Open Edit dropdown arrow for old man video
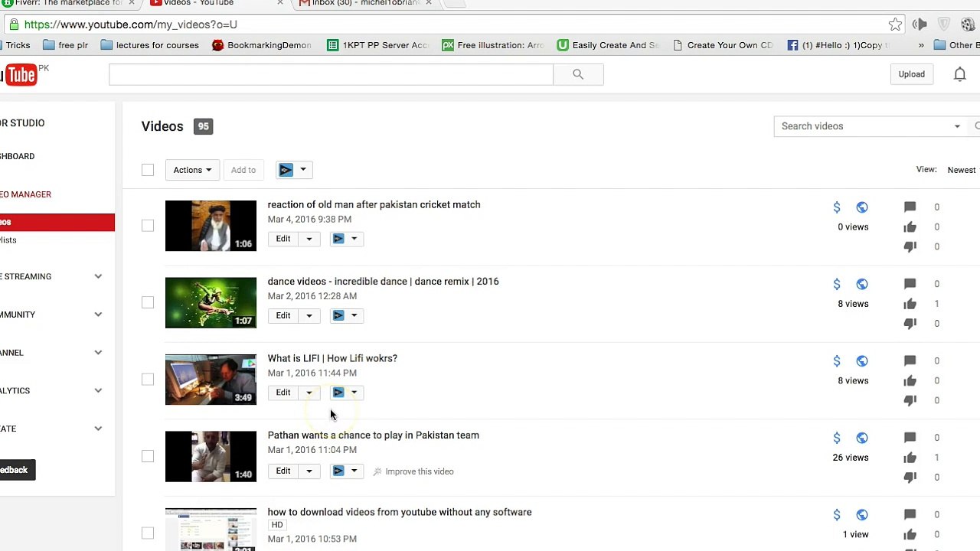This screenshot has width=980, height=551. point(309,239)
